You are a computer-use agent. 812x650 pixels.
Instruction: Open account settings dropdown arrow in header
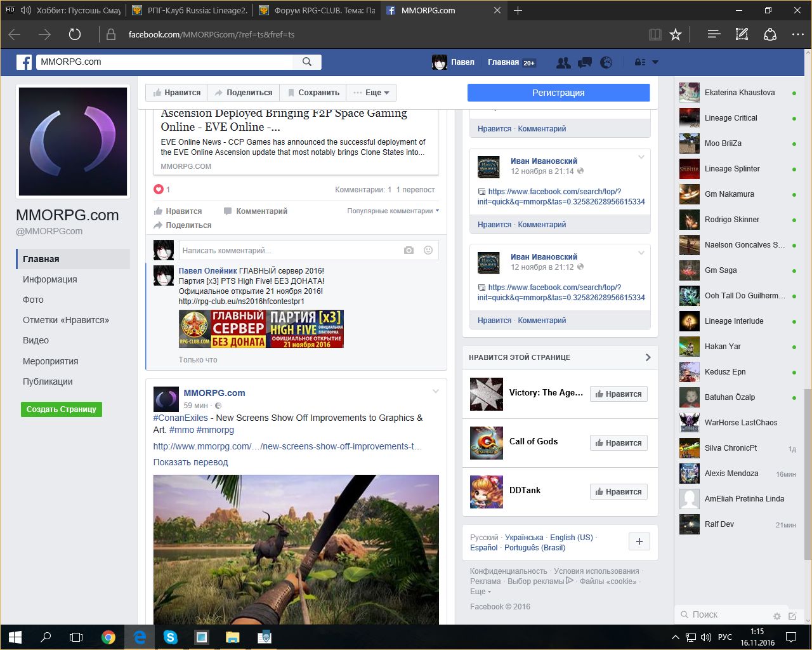[655, 62]
